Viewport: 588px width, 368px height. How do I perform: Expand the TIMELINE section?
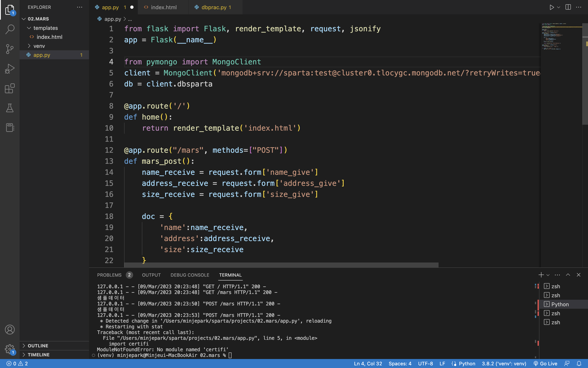55,355
